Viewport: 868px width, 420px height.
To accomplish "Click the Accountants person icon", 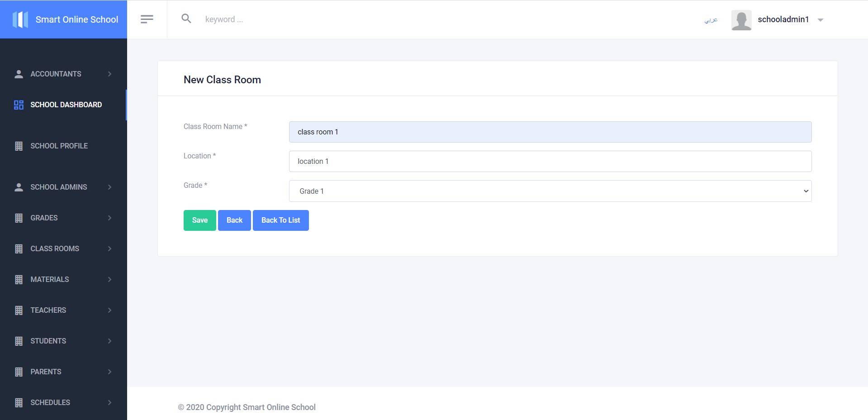I will (19, 74).
